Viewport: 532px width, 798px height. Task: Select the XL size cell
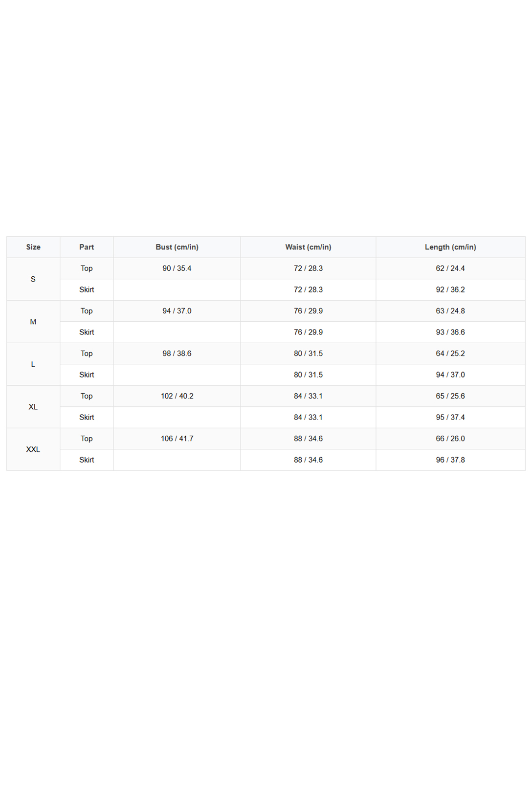(x=33, y=407)
